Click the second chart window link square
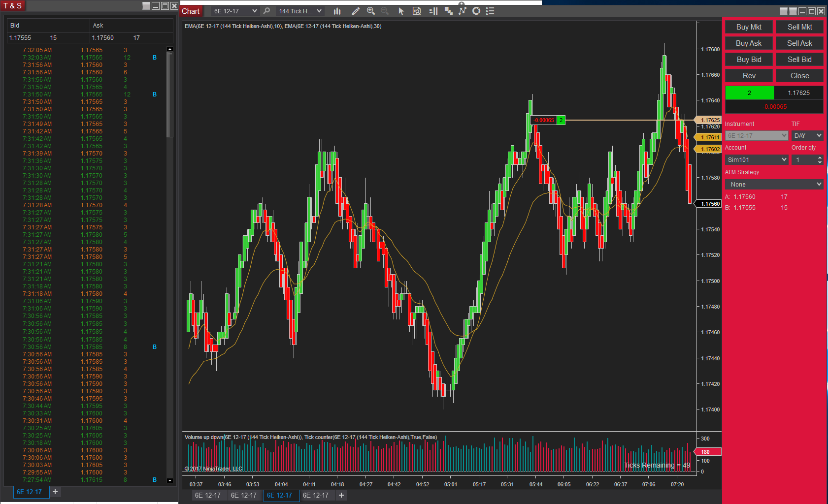Image resolution: width=828 pixels, height=504 pixels. coord(793,11)
